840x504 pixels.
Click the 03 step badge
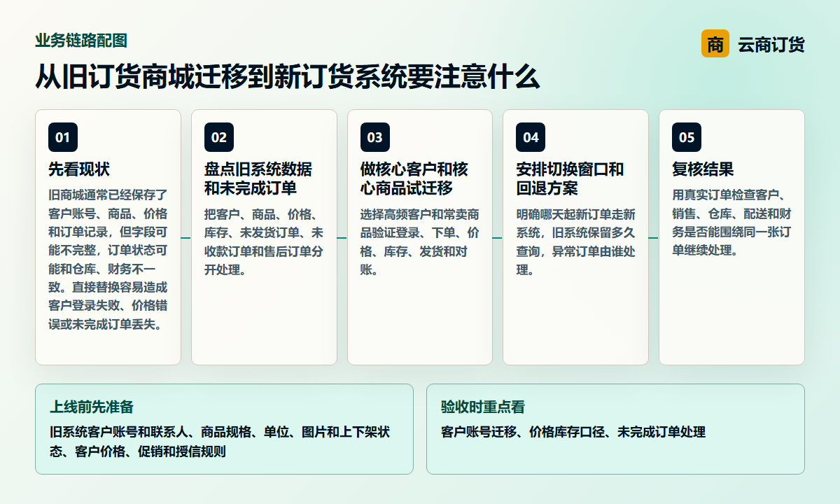[375, 137]
